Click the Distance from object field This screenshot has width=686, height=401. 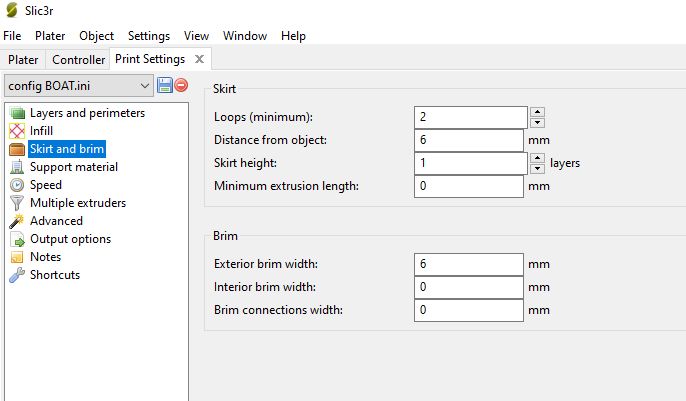coord(468,140)
